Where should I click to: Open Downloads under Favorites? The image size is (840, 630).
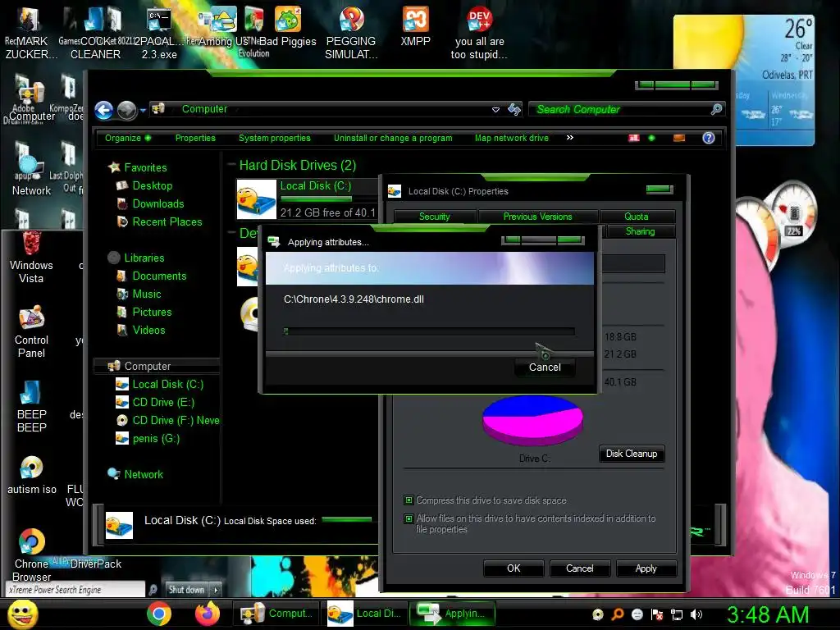(151, 204)
